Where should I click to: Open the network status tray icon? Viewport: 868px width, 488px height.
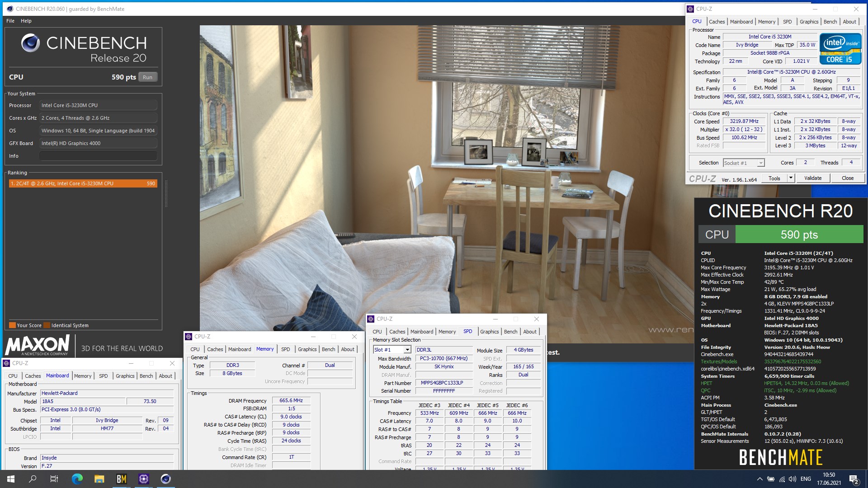pyautogui.click(x=782, y=479)
